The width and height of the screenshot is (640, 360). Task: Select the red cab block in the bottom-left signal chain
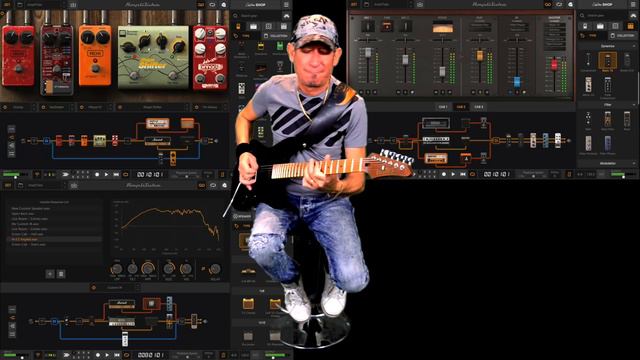[x=151, y=304]
